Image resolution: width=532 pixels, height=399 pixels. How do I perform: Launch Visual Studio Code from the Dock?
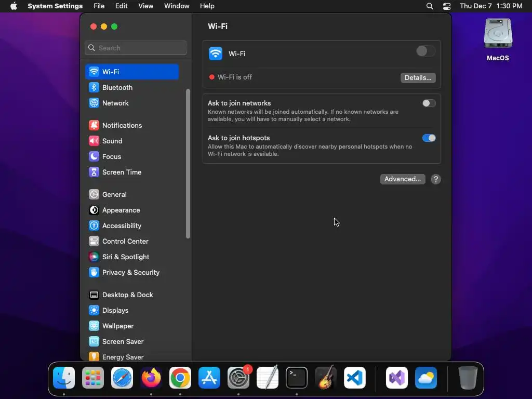[x=355, y=378]
